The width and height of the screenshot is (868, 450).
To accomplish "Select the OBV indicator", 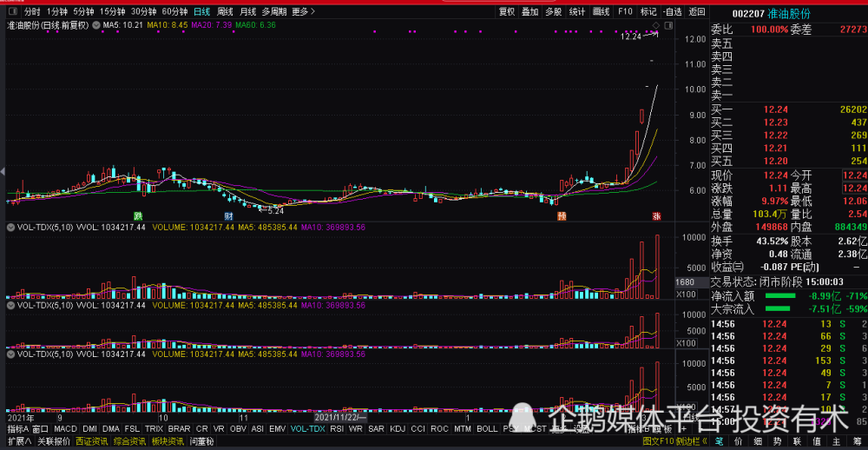I will (x=238, y=429).
